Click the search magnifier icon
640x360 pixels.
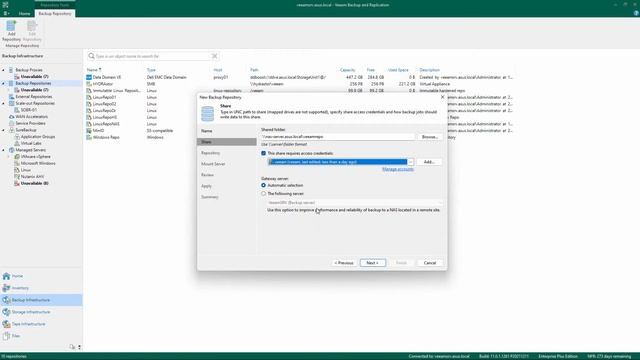[91, 56]
